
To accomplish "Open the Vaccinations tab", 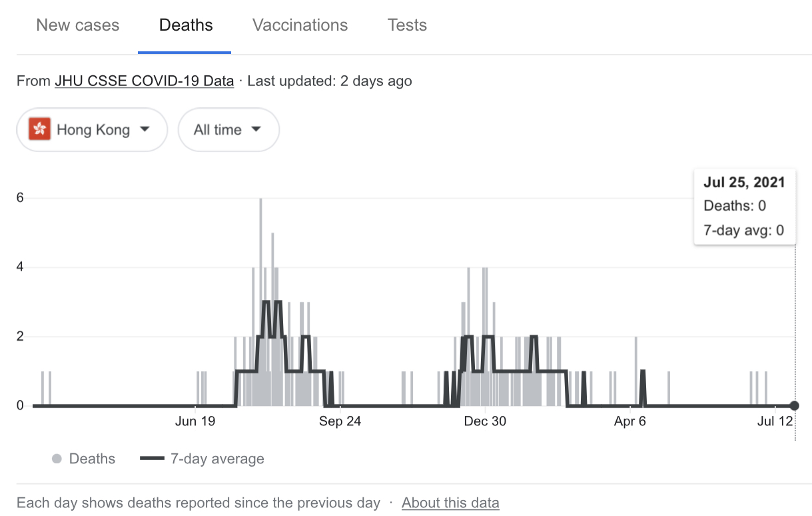I will pyautogui.click(x=300, y=25).
